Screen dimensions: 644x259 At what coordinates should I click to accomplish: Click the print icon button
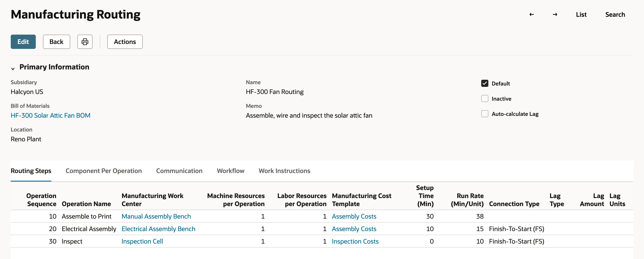(85, 42)
